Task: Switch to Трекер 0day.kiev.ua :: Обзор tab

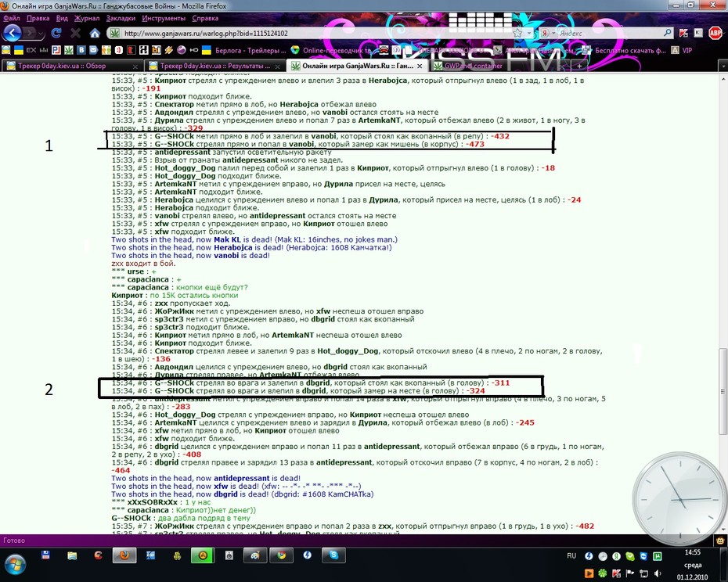Action: (x=71, y=66)
